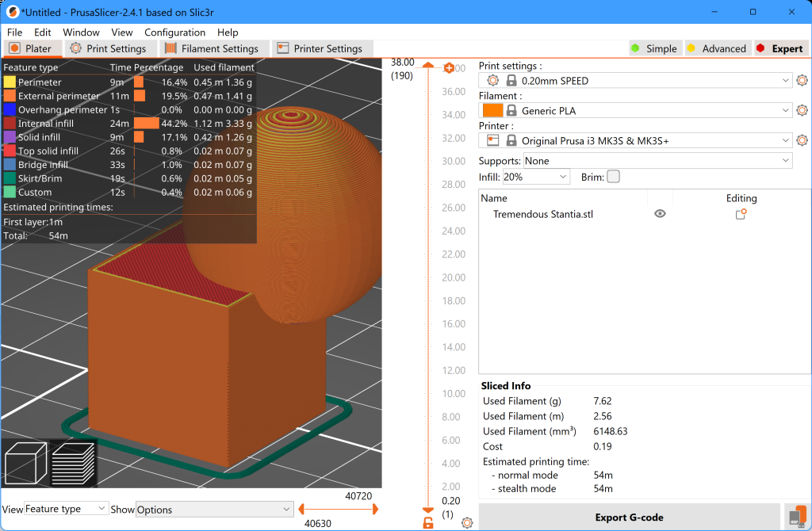The height and width of the screenshot is (531, 812).
Task: Open layer slider settings gear icon
Action: [467, 522]
